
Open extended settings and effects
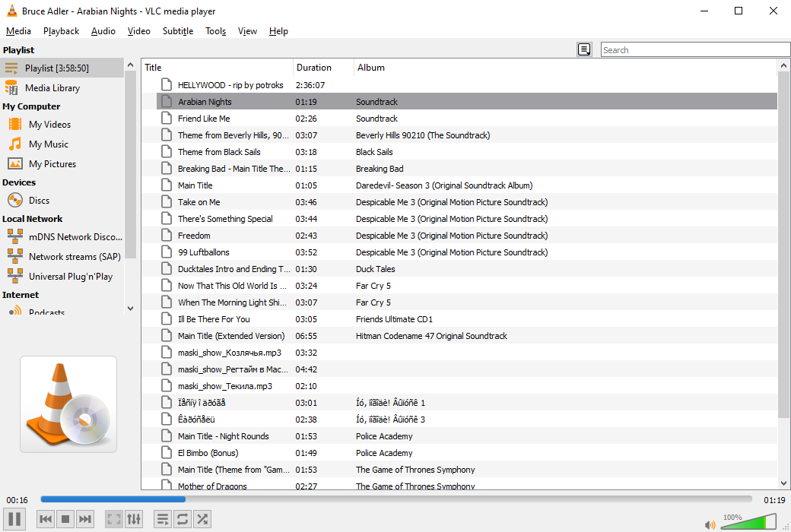[134, 519]
